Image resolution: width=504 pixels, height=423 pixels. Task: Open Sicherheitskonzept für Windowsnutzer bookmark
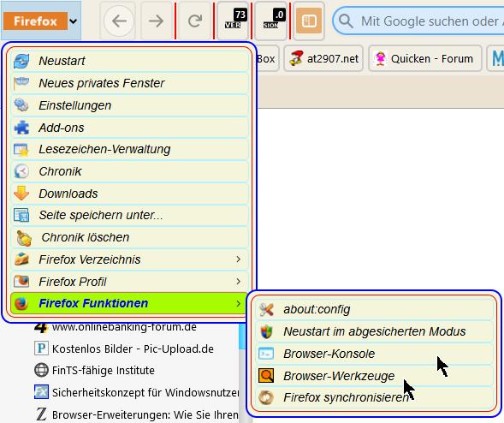click(145, 393)
